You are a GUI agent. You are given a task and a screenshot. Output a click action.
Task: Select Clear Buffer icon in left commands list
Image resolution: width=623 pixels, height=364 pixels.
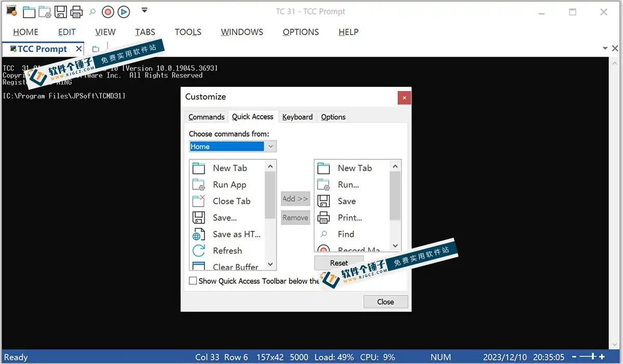(199, 266)
